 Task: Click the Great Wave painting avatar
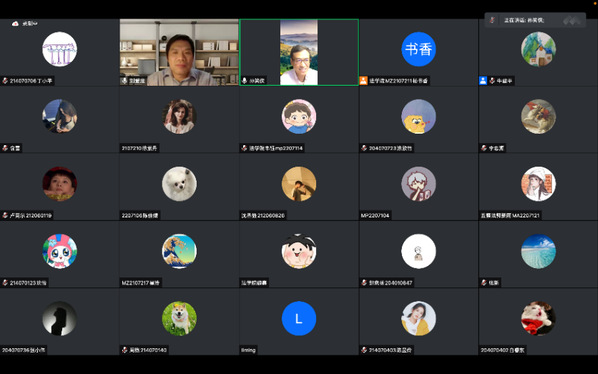pos(179,251)
